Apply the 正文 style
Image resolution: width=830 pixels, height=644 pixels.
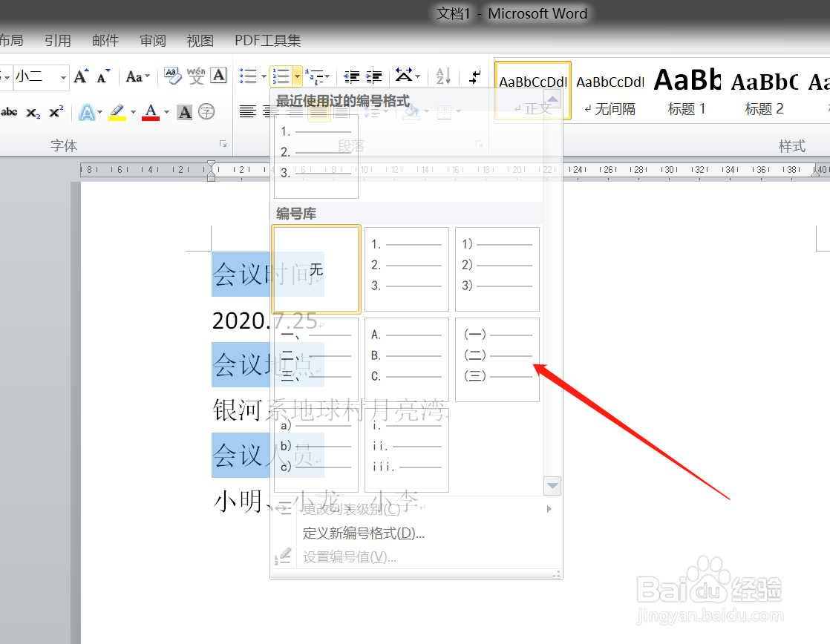click(532, 91)
